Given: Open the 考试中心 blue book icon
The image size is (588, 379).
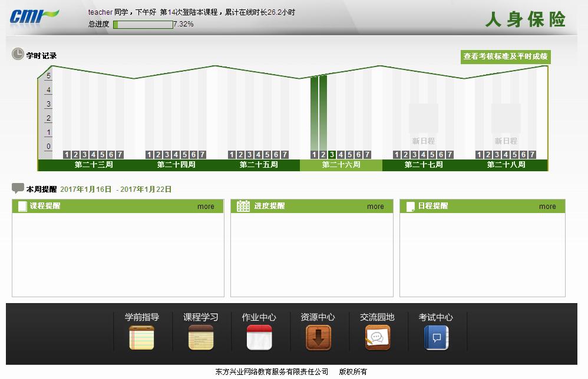Looking at the screenshot, I should tap(436, 338).
